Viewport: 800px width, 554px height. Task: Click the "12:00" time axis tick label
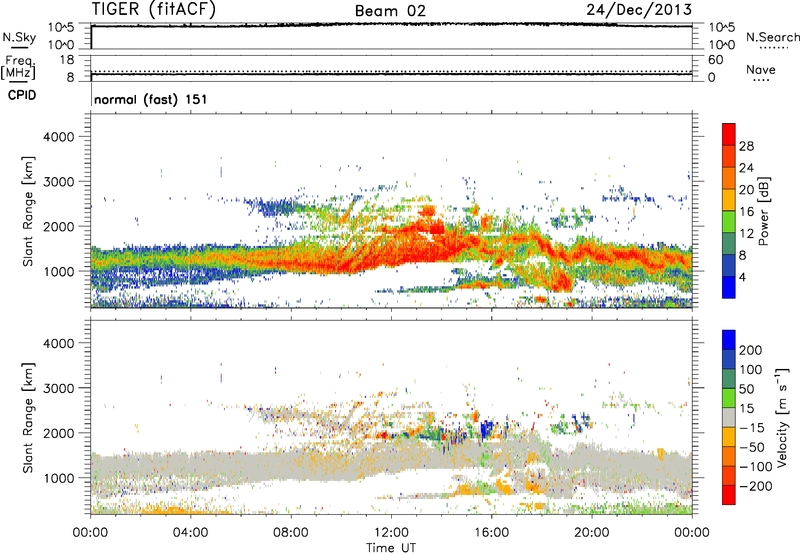(x=391, y=533)
